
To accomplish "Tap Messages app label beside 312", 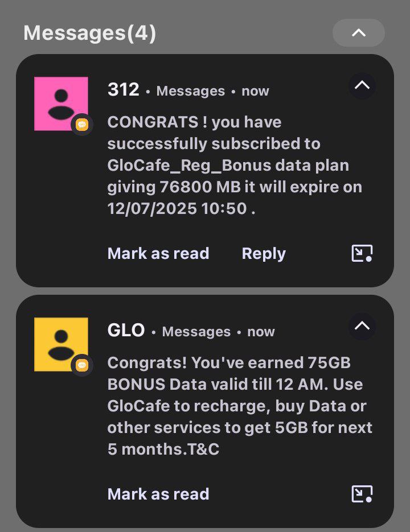I will click(x=191, y=91).
